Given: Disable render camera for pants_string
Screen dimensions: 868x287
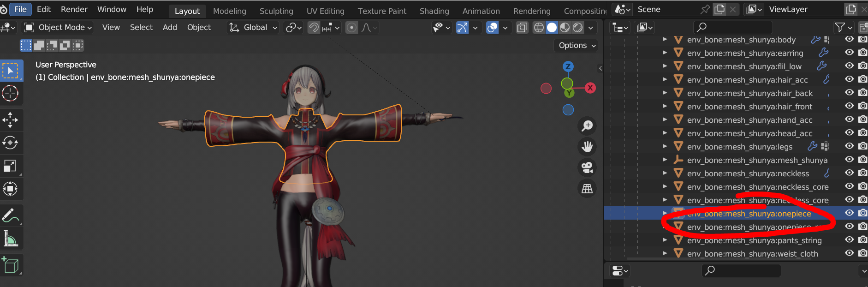Looking at the screenshot, I should point(862,240).
